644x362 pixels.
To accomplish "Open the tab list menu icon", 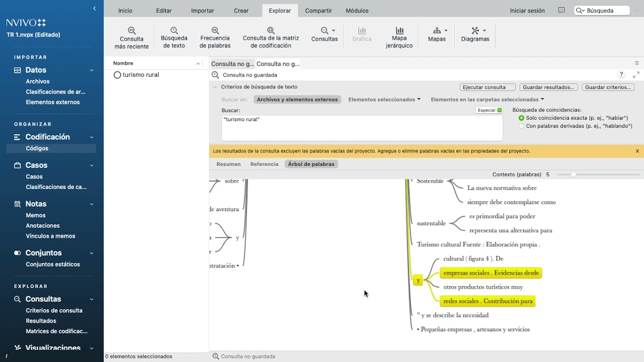I will click(636, 63).
